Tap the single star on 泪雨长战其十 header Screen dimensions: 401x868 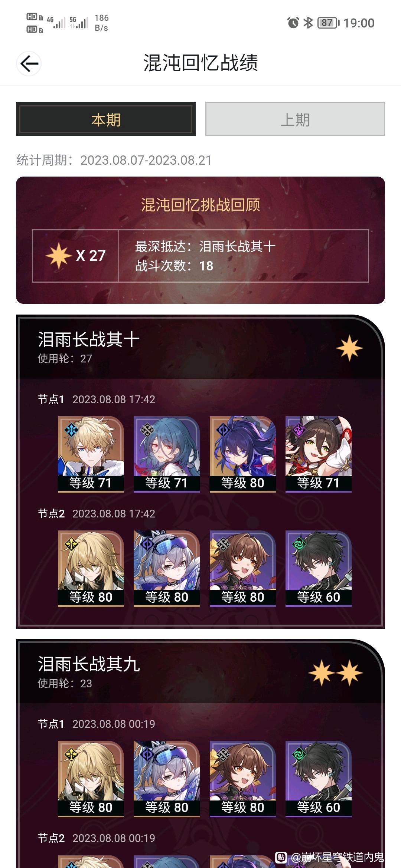349,348
